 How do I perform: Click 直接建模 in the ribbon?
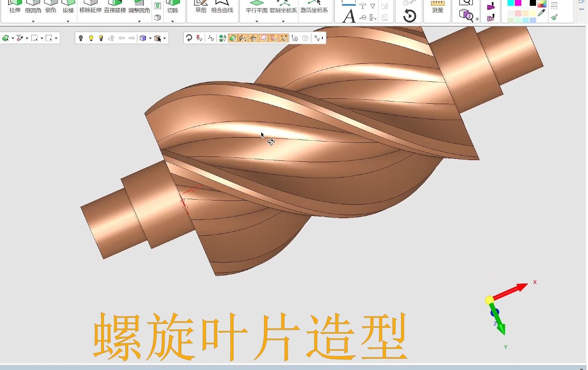[x=115, y=9]
